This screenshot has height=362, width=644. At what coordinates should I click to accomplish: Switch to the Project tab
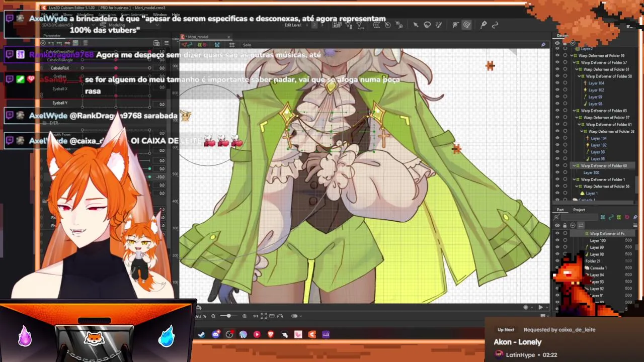(x=579, y=210)
